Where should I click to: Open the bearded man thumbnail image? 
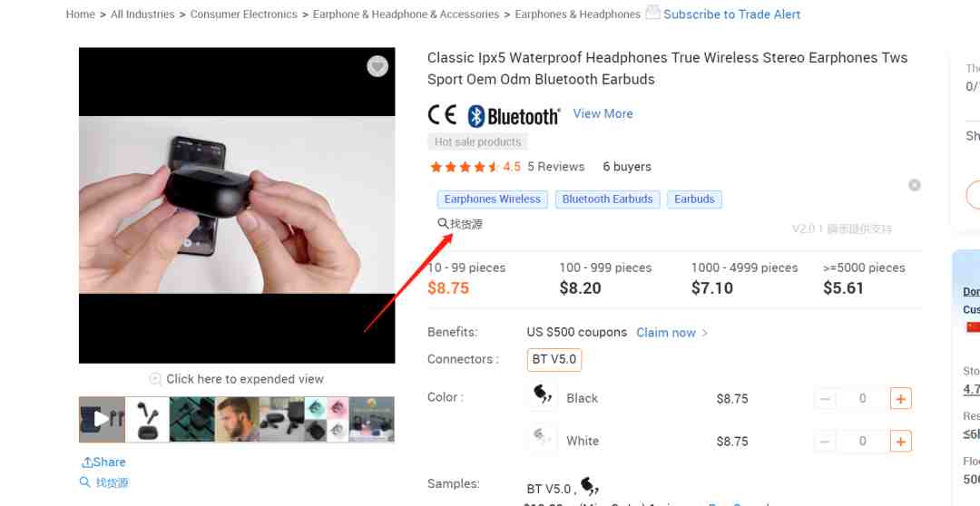point(237,419)
